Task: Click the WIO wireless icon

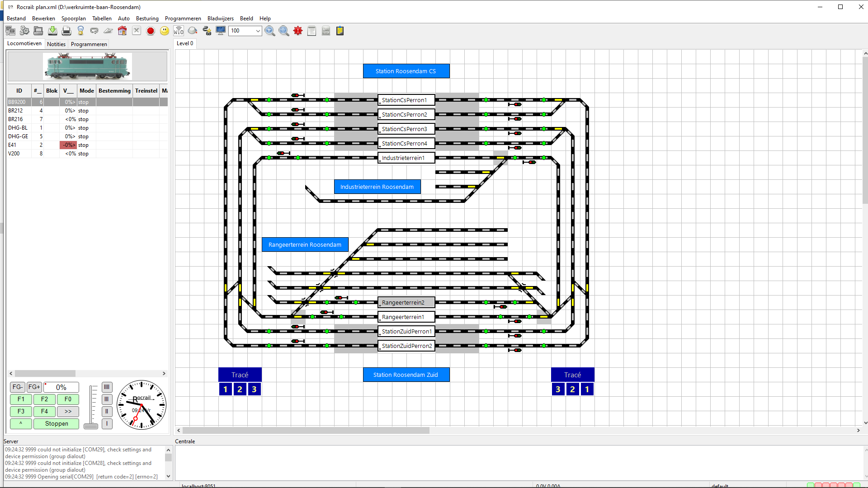Action: (179, 31)
